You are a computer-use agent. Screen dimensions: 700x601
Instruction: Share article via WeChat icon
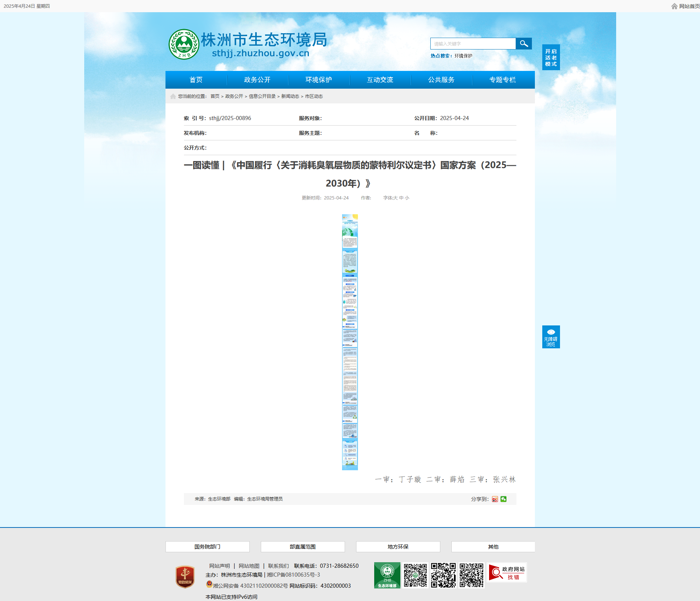503,499
